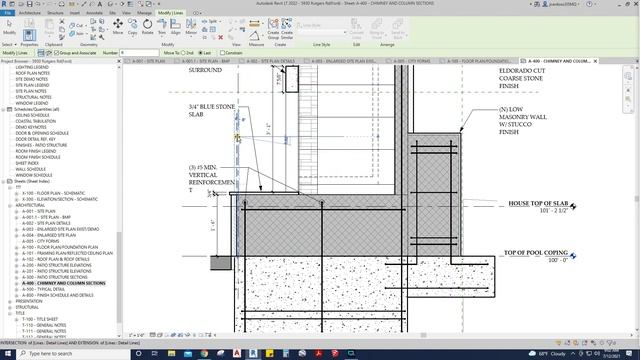Click the Revit icon on the taskbar
Image resolution: width=640 pixels, height=360 pixels.
coord(253,353)
